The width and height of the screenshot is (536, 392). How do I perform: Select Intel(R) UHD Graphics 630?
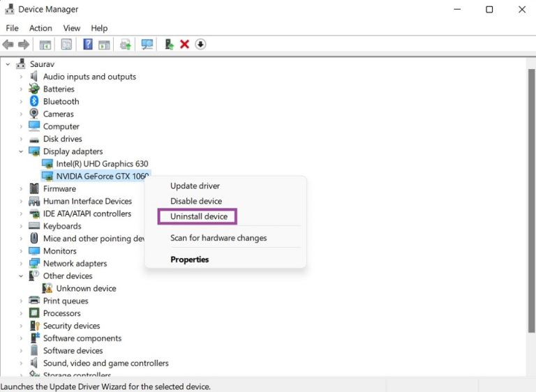[x=102, y=164]
